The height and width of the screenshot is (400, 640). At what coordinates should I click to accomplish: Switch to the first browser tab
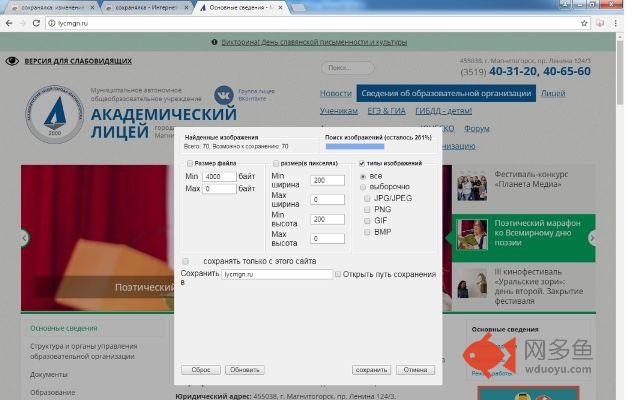[53, 7]
